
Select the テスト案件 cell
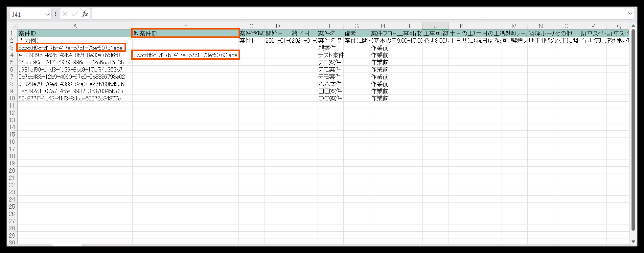[x=330, y=55]
